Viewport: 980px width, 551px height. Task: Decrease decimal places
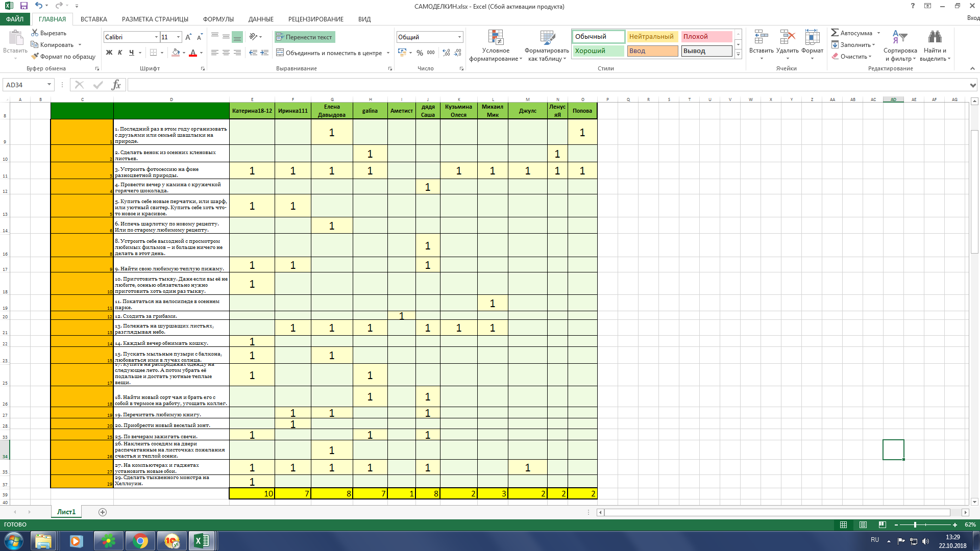458,53
